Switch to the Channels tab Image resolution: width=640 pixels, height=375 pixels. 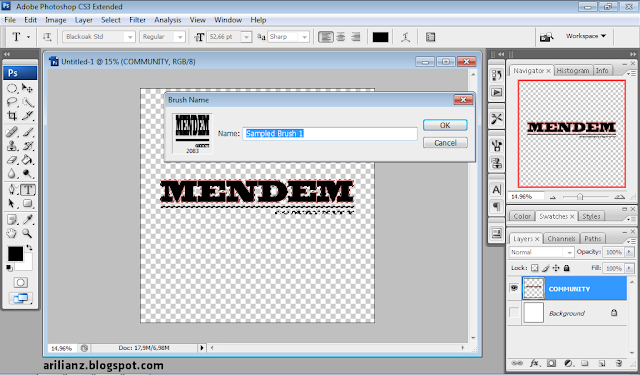561,238
